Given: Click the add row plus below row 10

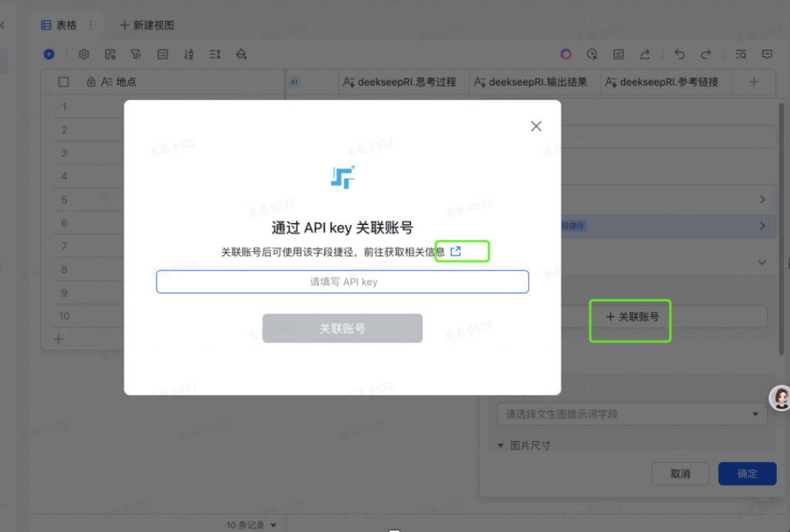Looking at the screenshot, I should [x=59, y=339].
